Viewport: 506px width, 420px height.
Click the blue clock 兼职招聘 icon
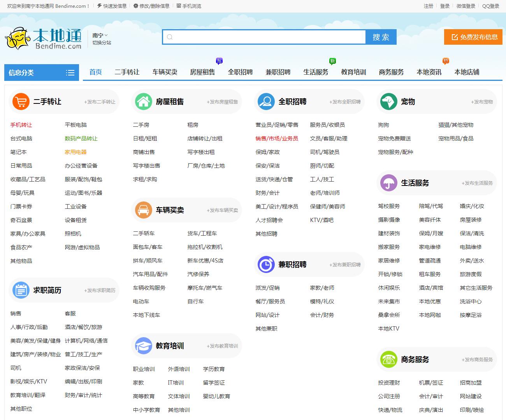tap(266, 264)
